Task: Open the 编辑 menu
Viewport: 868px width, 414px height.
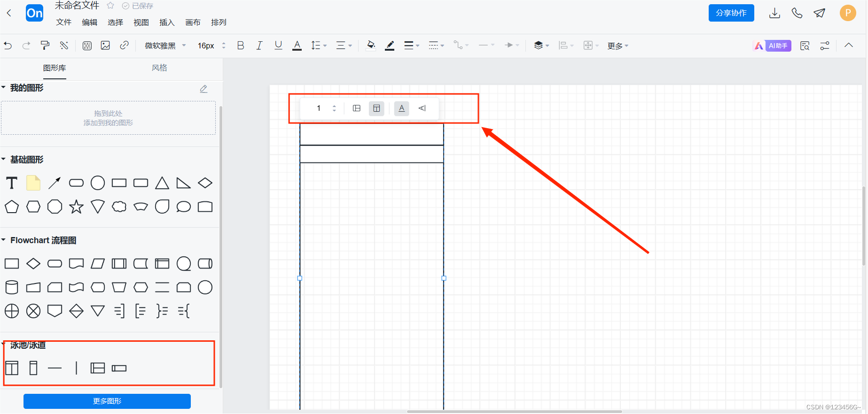Action: point(89,23)
